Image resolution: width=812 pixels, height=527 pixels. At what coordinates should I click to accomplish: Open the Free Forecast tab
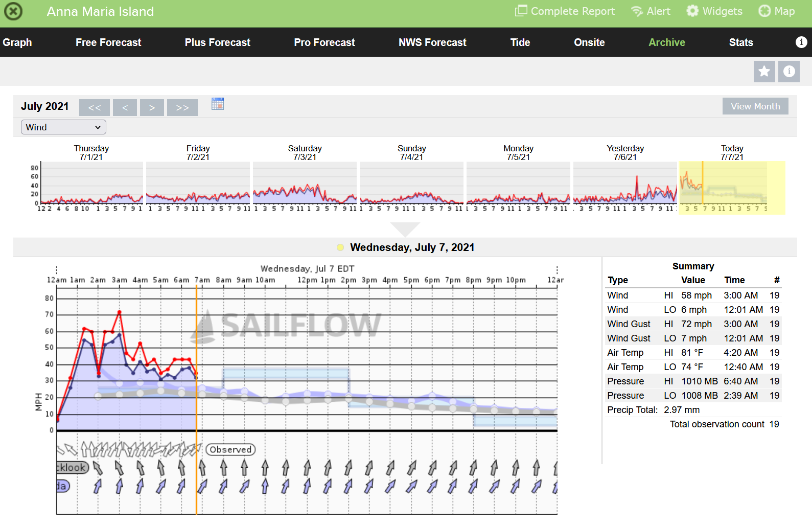(108, 42)
